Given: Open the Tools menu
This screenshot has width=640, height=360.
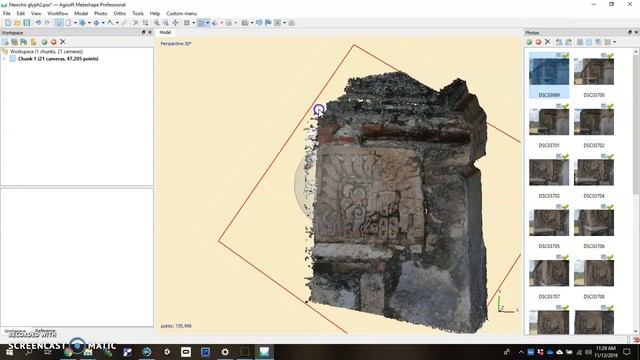Looking at the screenshot, I should click(x=138, y=13).
